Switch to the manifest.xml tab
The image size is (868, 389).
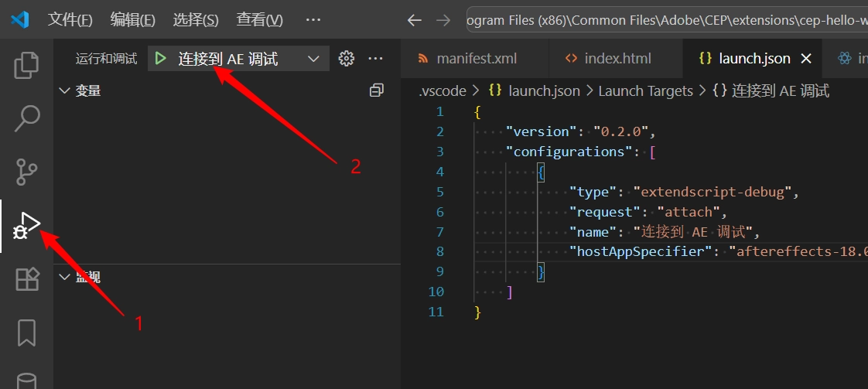click(476, 59)
